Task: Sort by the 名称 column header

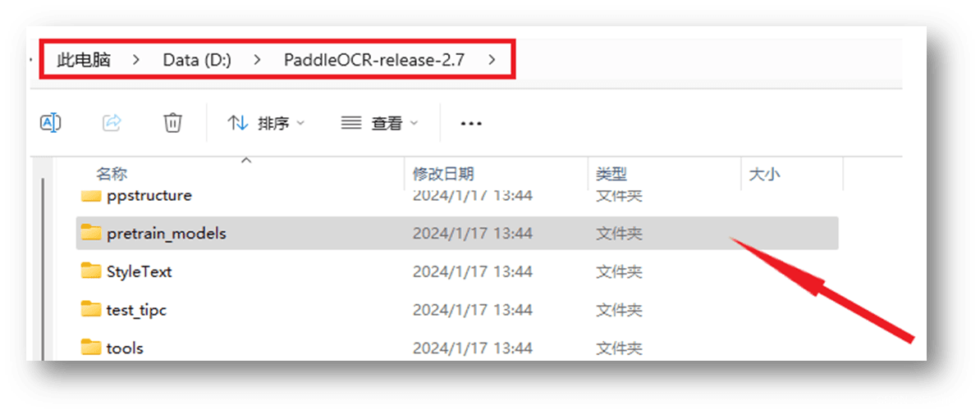Action: pyautogui.click(x=112, y=174)
